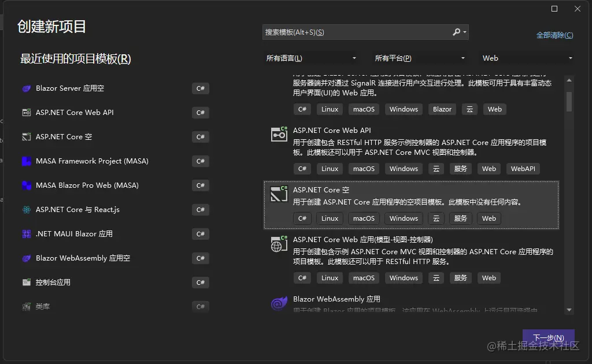Viewport: 592px width, 364px height.
Task: Click the Blazor WebAssembly 应用 icon in results list
Action: pos(279,303)
